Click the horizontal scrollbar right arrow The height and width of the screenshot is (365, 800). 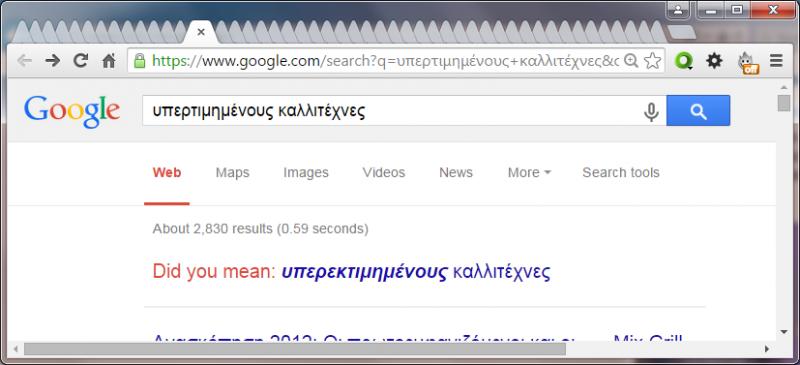pyautogui.click(x=766, y=349)
